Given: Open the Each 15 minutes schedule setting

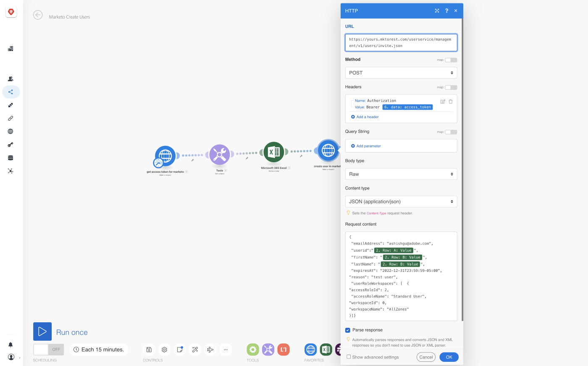Looking at the screenshot, I should (x=99, y=350).
